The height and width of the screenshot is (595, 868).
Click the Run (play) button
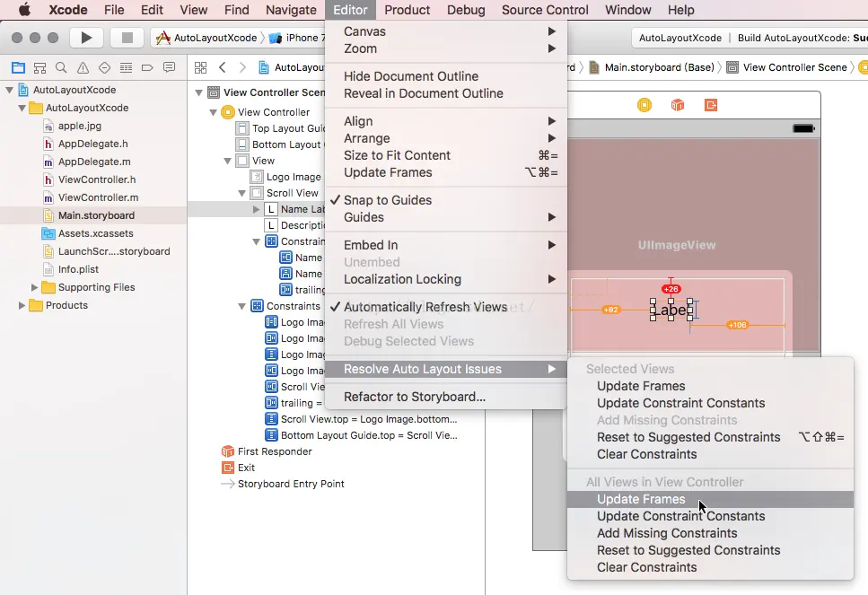click(x=86, y=38)
